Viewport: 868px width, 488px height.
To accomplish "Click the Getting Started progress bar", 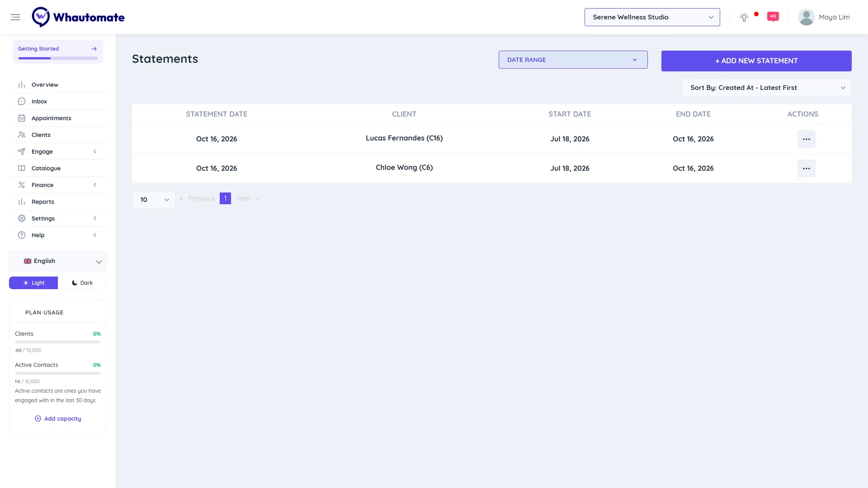I will 58,58.
